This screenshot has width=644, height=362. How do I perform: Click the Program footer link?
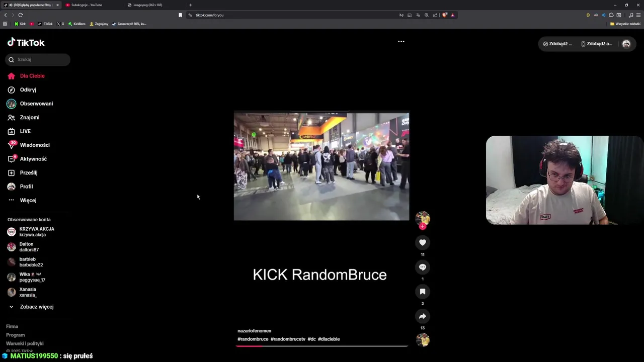pyautogui.click(x=15, y=335)
